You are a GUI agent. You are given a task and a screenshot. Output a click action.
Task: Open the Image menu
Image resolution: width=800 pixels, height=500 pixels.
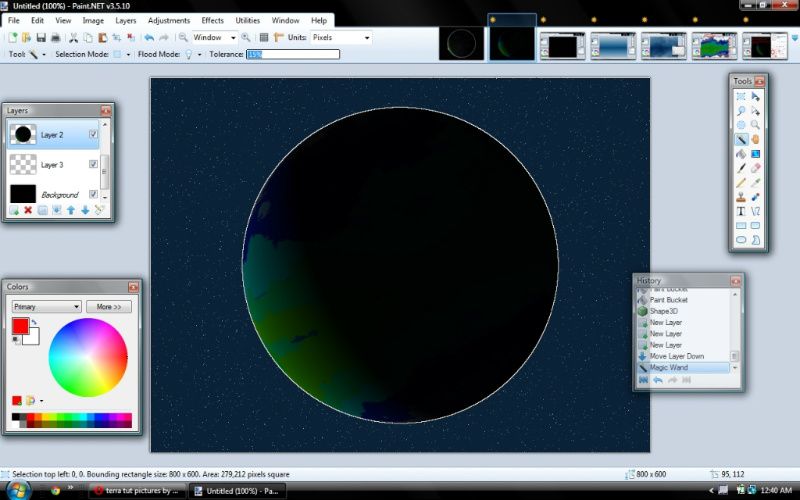click(x=93, y=20)
